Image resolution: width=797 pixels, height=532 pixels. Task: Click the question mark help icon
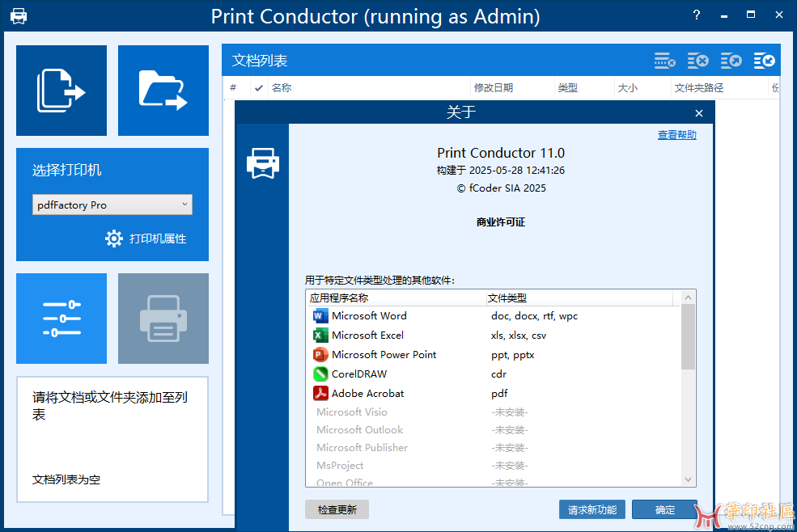point(697,15)
